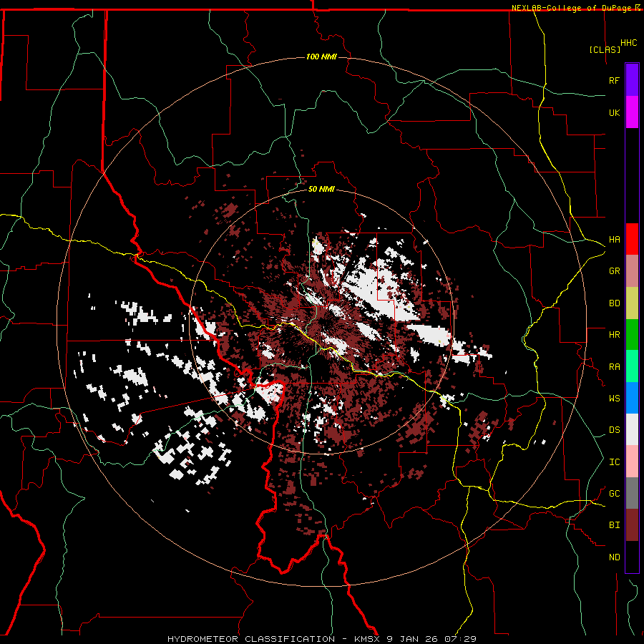Click the NEXLAB-College of DuPage credit text
The width and height of the screenshot is (644, 644).
click(573, 8)
